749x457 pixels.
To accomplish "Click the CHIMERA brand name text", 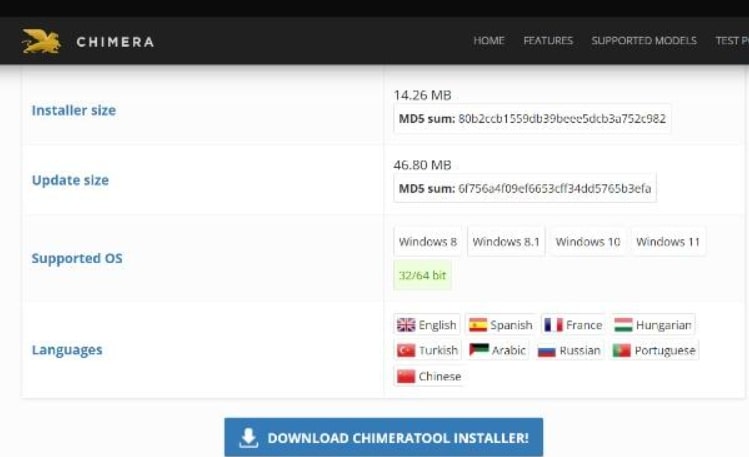I will (x=115, y=42).
